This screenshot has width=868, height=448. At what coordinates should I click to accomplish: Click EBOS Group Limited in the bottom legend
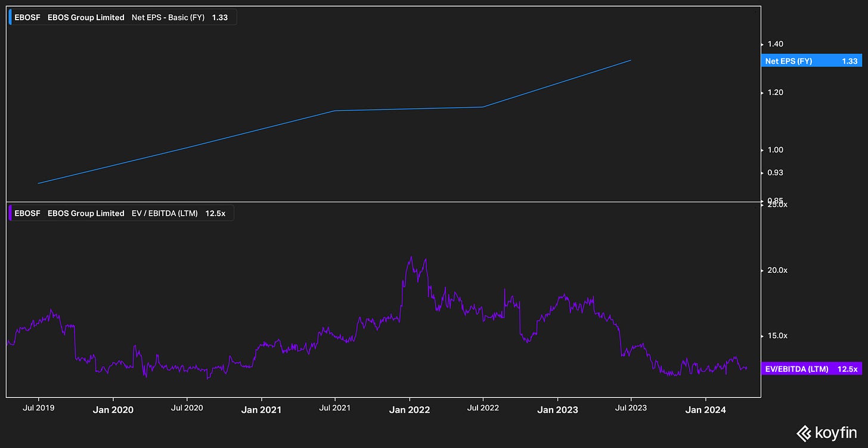[x=86, y=213]
